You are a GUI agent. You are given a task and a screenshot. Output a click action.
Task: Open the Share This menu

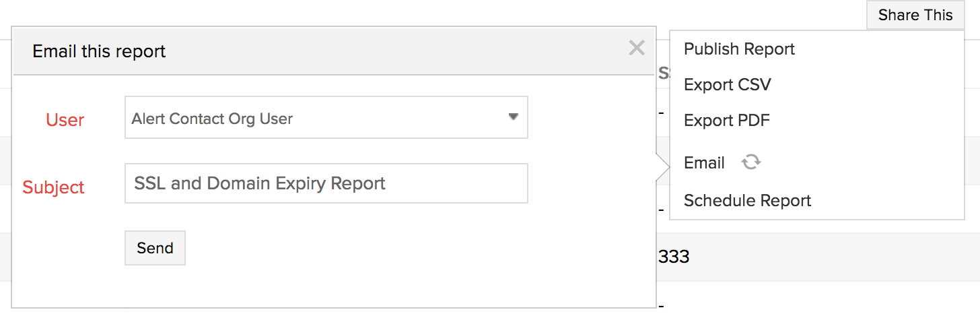(915, 15)
